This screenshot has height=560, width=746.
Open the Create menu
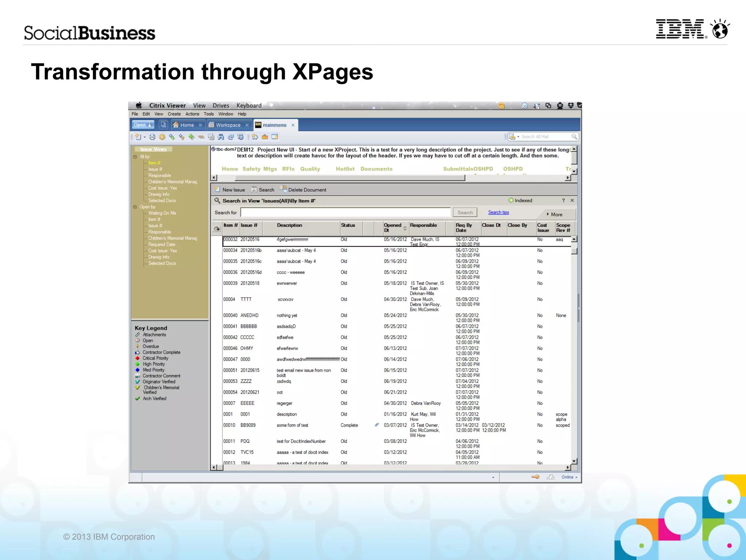pyautogui.click(x=174, y=114)
